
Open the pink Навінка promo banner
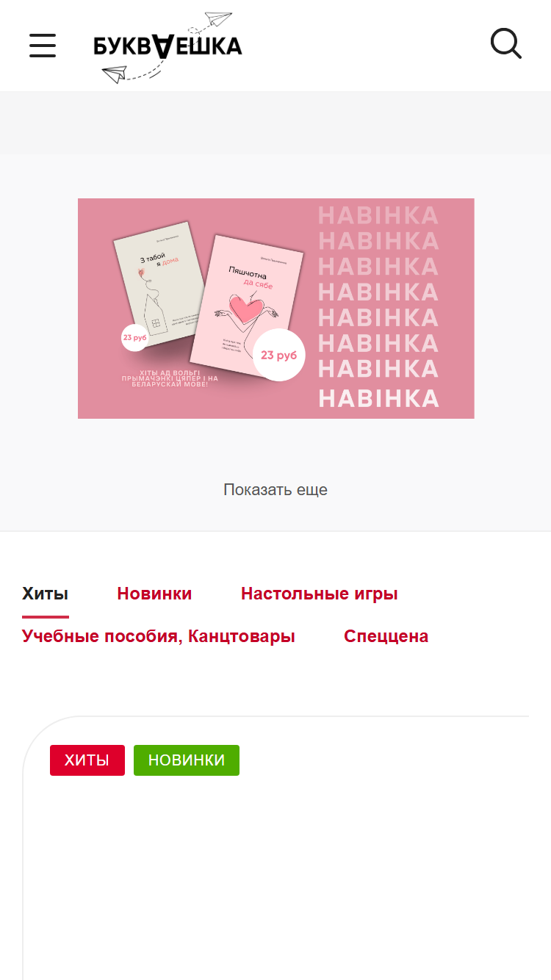pyautogui.click(x=275, y=309)
